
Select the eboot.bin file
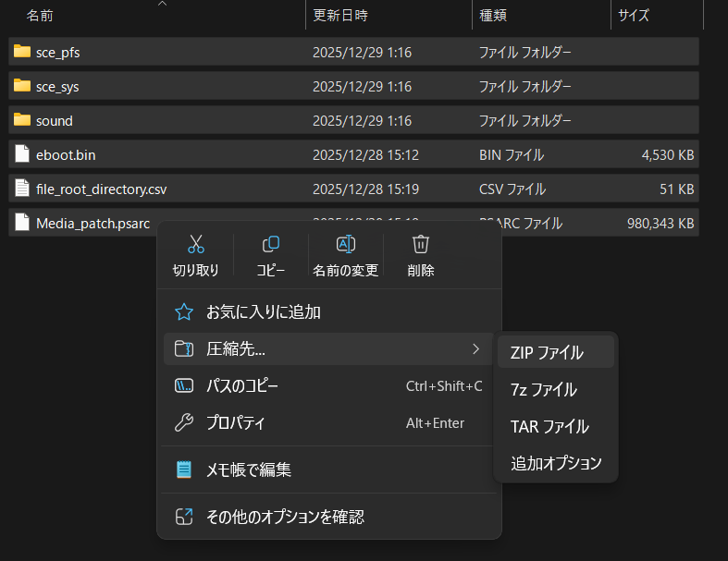[65, 155]
